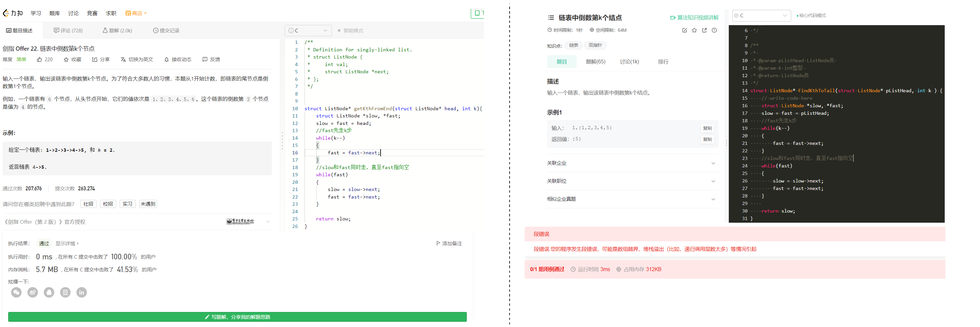Select the 未遇到 tag
Image resolution: width=980 pixels, height=327 pixels.
pyautogui.click(x=148, y=204)
